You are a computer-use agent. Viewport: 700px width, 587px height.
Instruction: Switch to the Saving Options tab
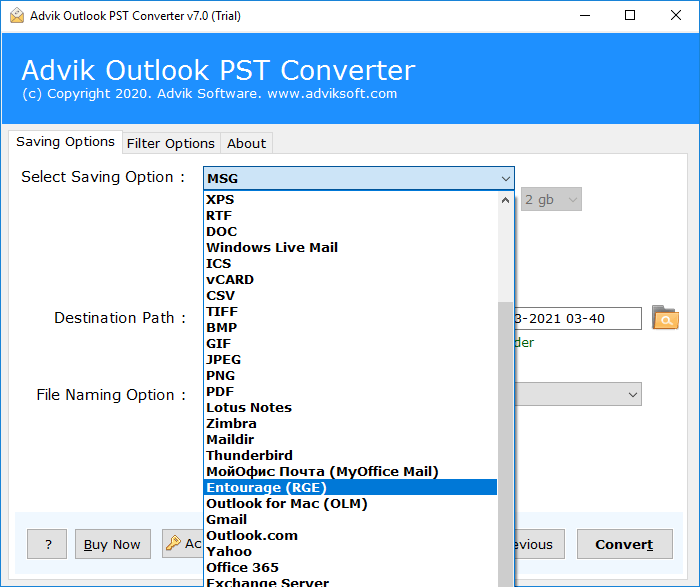click(65, 142)
